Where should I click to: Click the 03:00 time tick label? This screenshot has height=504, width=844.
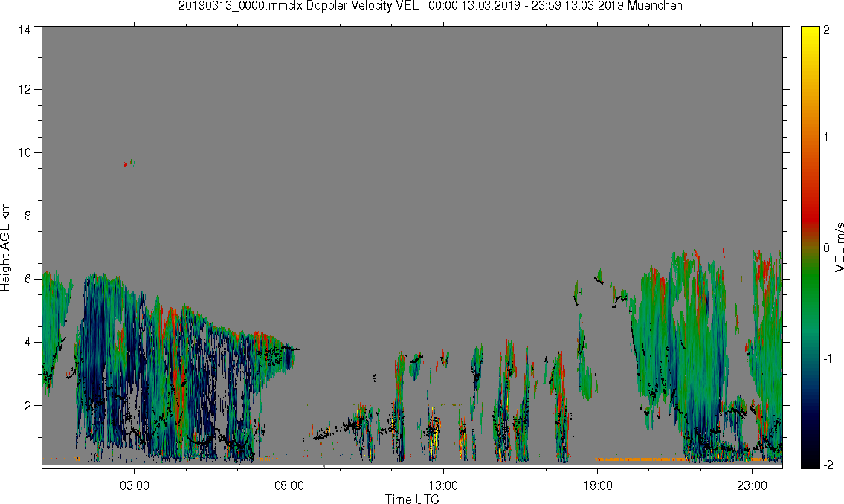(x=134, y=485)
